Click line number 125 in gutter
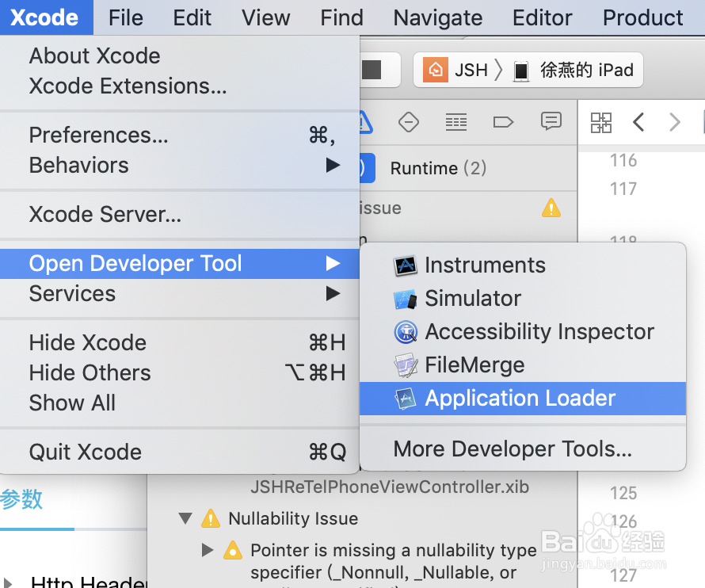The width and height of the screenshot is (705, 588). coord(623,494)
